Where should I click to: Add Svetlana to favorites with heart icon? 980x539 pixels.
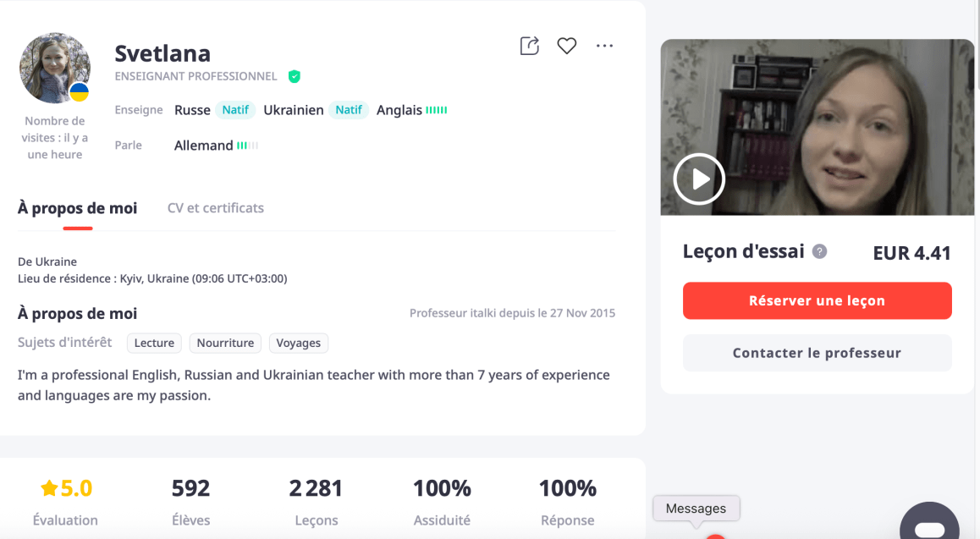[567, 46]
